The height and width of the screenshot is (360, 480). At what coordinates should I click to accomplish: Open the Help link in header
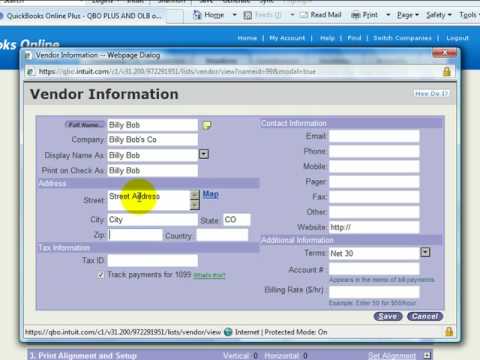(x=327, y=38)
